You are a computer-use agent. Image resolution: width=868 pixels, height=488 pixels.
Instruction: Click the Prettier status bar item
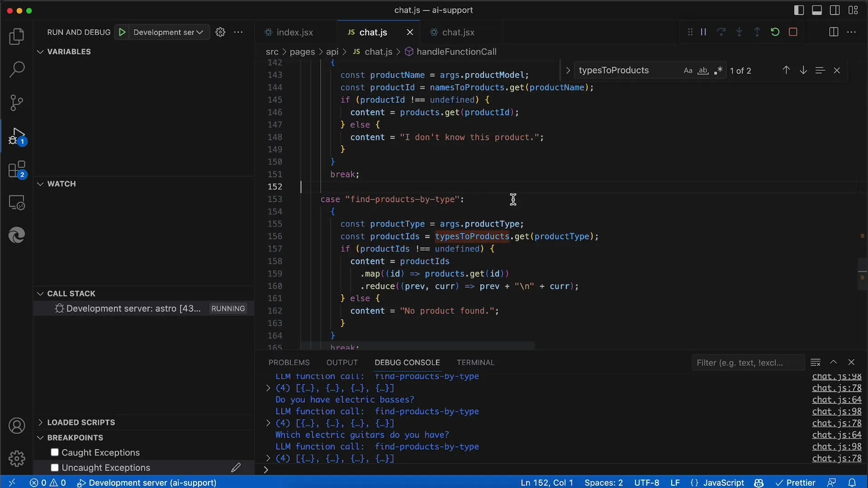[796, 483]
